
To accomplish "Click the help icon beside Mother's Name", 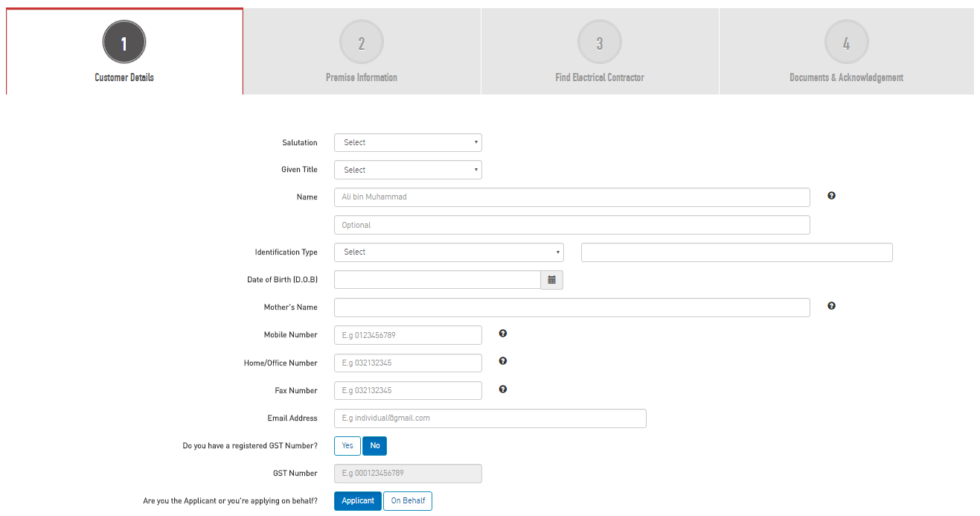I will point(831,306).
